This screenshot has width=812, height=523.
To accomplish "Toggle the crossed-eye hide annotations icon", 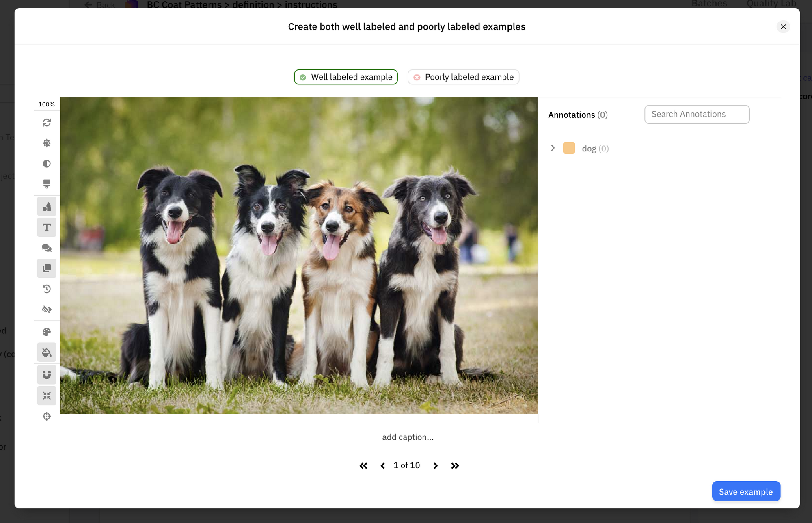I will pyautogui.click(x=47, y=309).
